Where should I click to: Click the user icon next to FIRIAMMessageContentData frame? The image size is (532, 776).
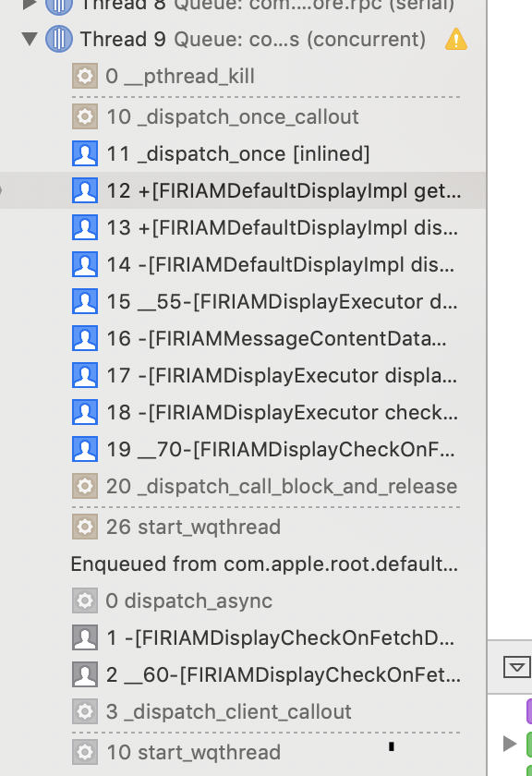85,338
